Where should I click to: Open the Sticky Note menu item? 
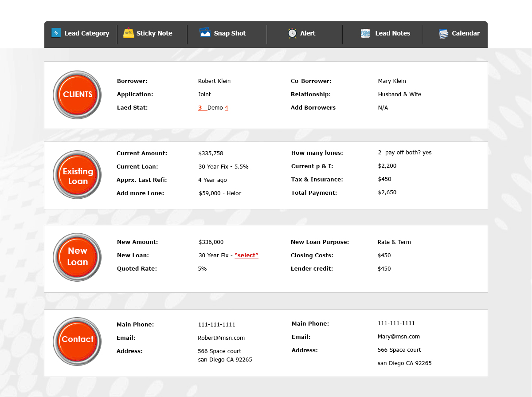coord(154,33)
